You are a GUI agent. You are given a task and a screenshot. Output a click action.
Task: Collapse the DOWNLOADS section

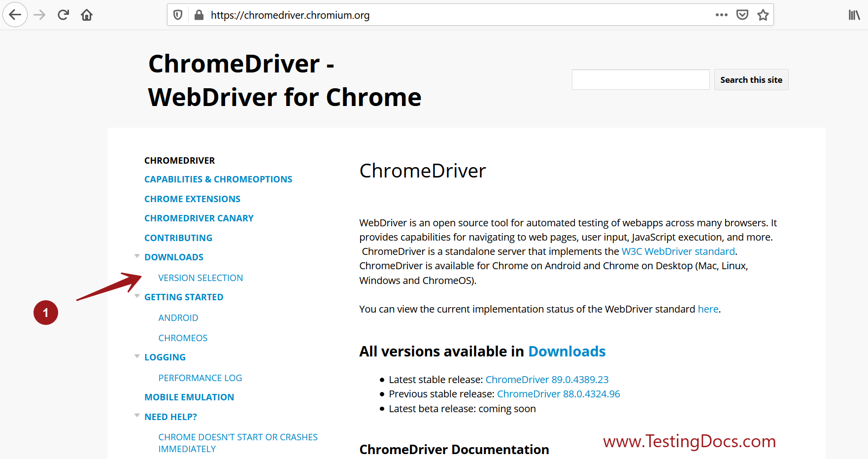coord(137,255)
